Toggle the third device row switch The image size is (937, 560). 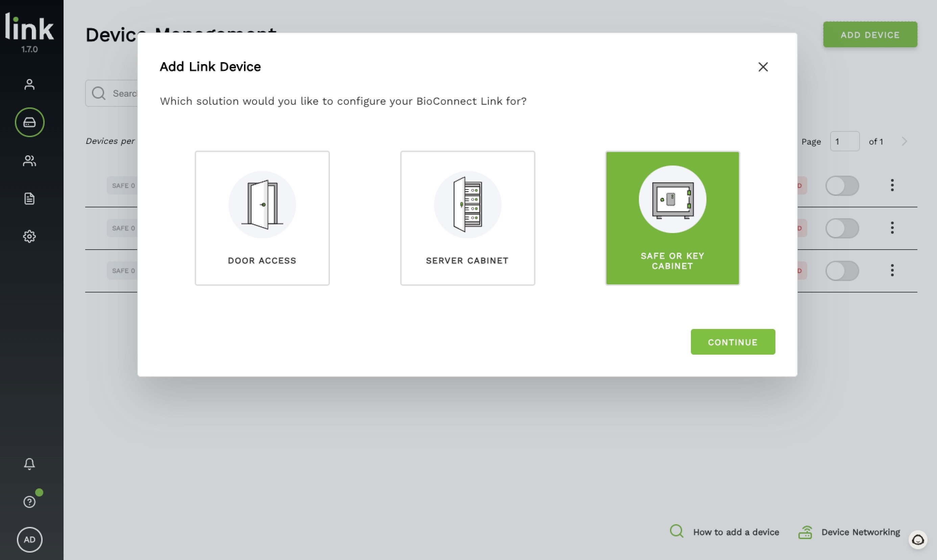point(842,271)
